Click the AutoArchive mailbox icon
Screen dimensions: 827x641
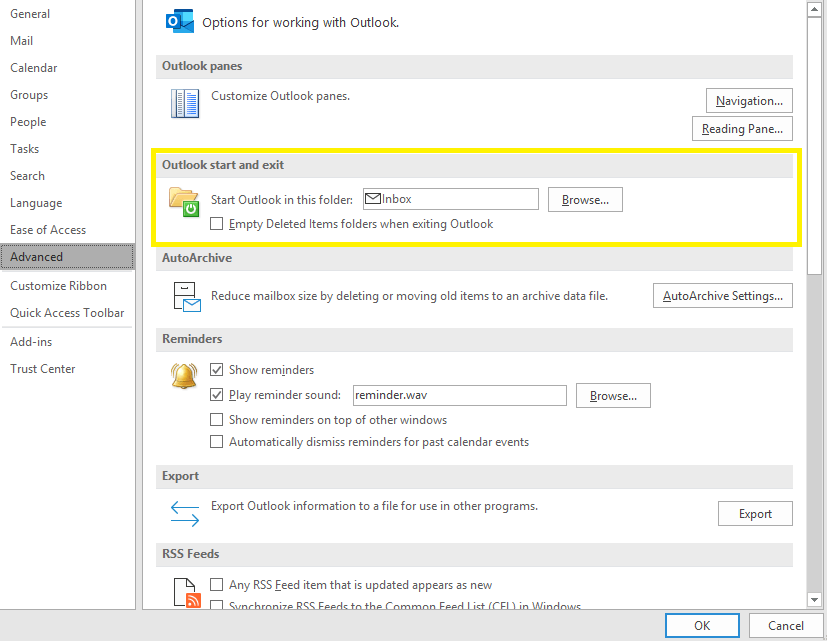coord(187,296)
